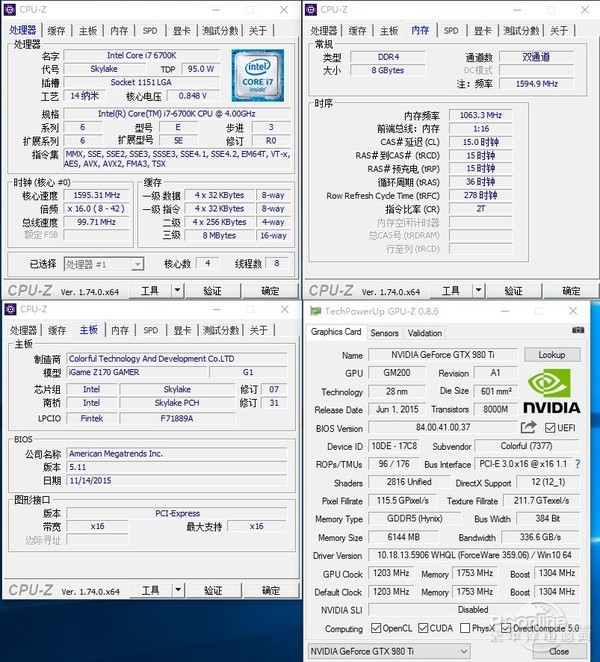
Task: Toggle the OpenCL checkbox
Action: click(x=376, y=628)
